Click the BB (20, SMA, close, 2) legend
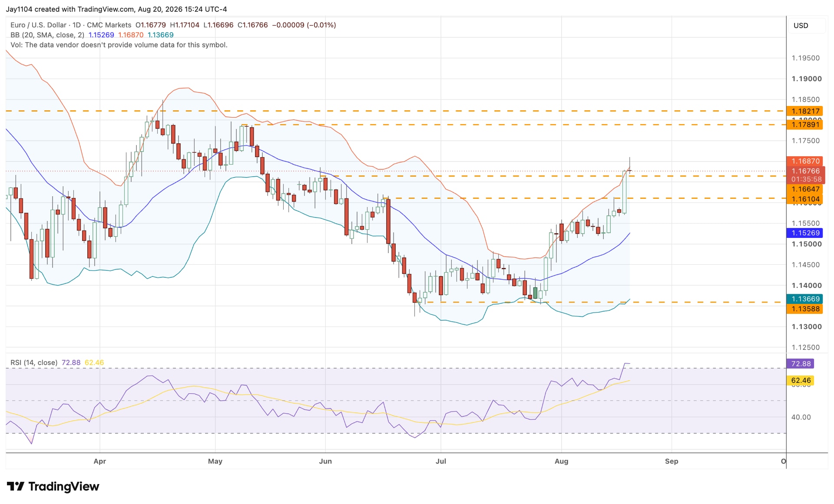The width and height of the screenshot is (834, 504). pos(47,35)
